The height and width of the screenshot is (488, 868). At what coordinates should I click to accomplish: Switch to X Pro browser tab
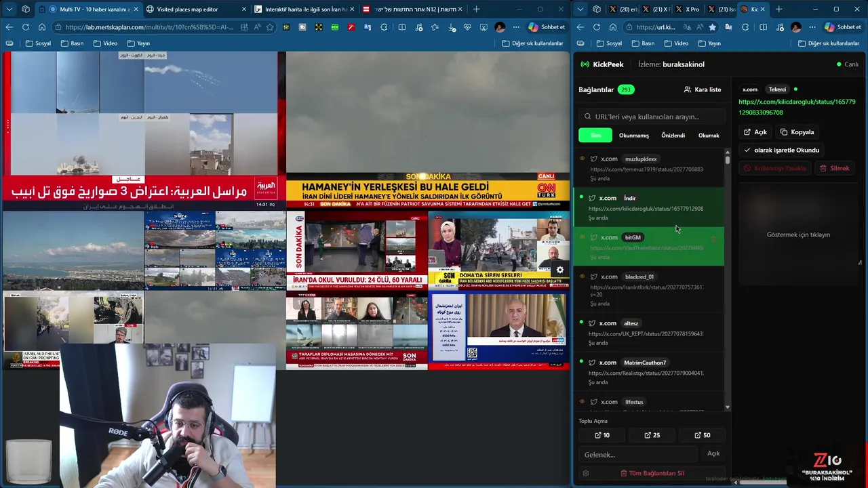(688, 9)
